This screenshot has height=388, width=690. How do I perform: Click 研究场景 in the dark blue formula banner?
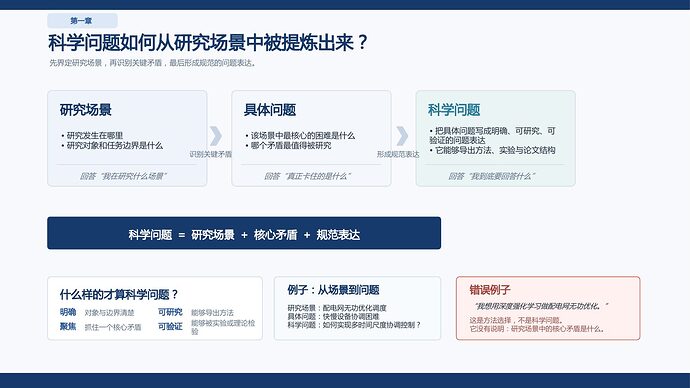point(213,235)
